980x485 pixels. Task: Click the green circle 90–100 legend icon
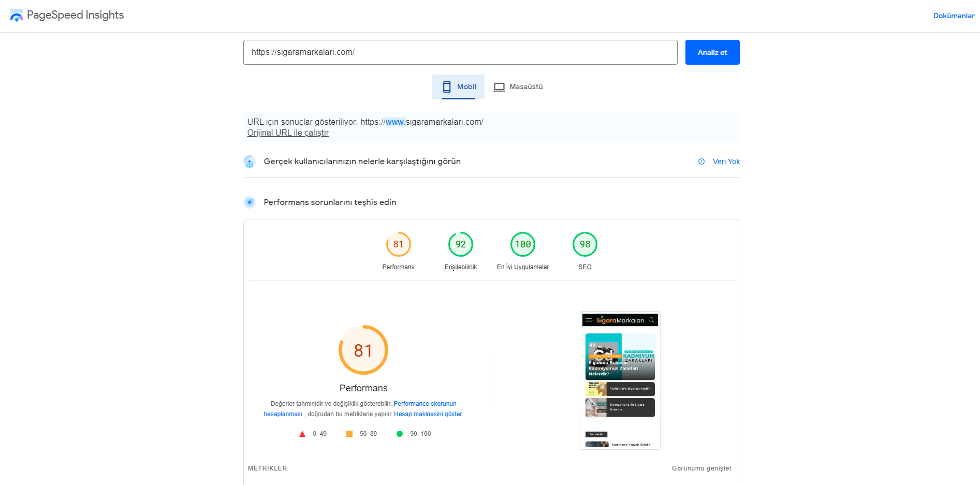pyautogui.click(x=400, y=434)
